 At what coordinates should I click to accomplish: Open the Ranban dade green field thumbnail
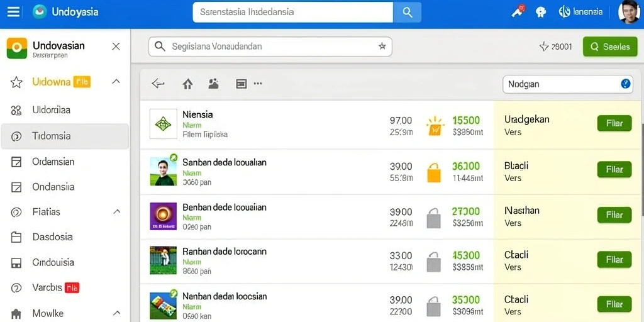(163, 260)
